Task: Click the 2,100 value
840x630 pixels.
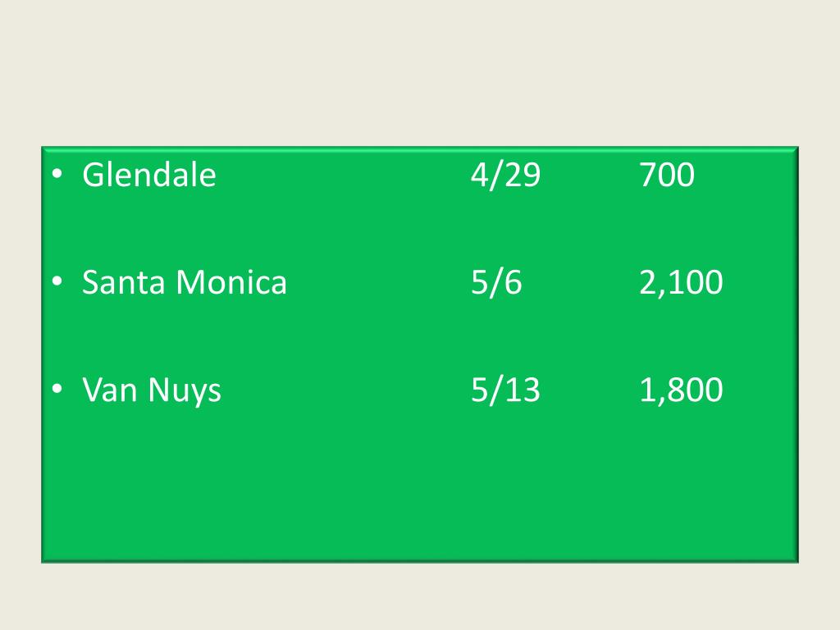Action: [x=681, y=283]
